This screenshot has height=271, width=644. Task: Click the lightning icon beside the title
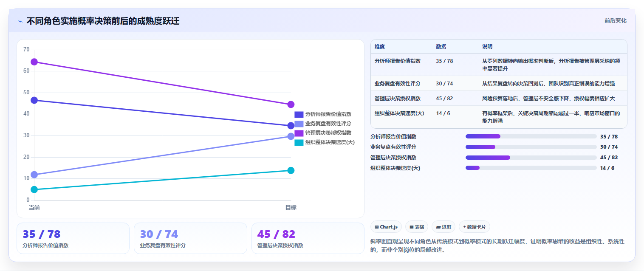coord(20,21)
